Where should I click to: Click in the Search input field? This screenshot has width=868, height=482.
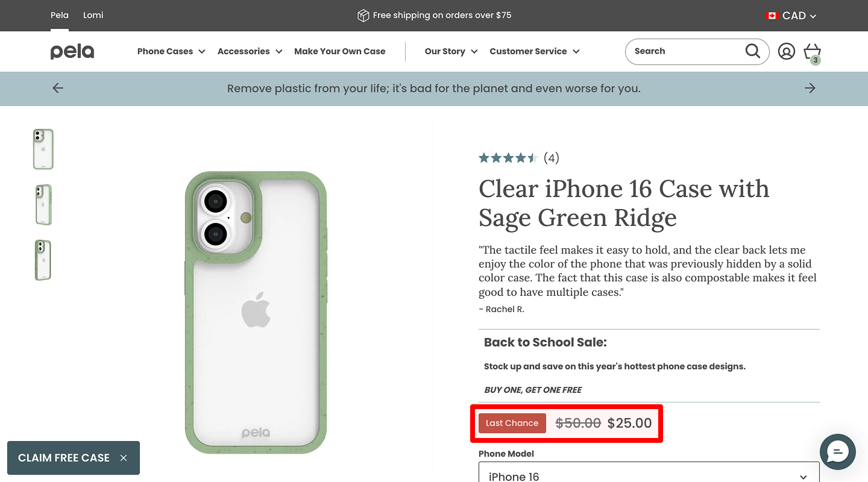(x=684, y=51)
